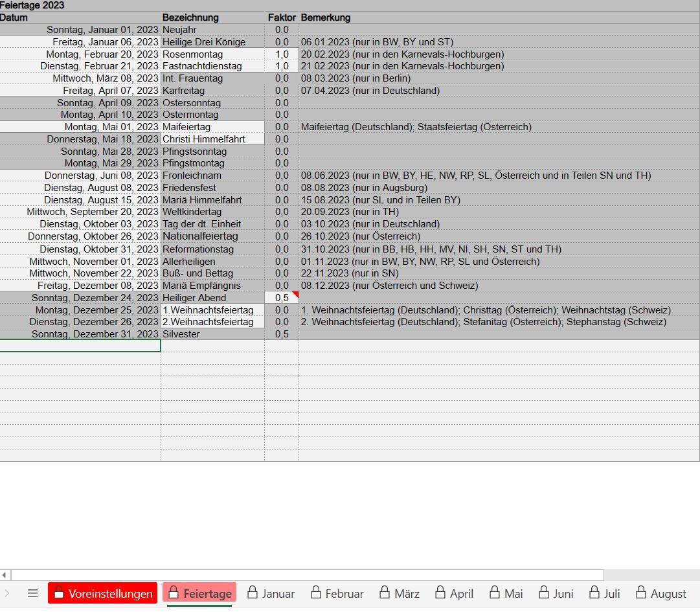The height and width of the screenshot is (612, 700).
Task: Click the horizontal scrollbar left arrow
Action: tap(5, 575)
